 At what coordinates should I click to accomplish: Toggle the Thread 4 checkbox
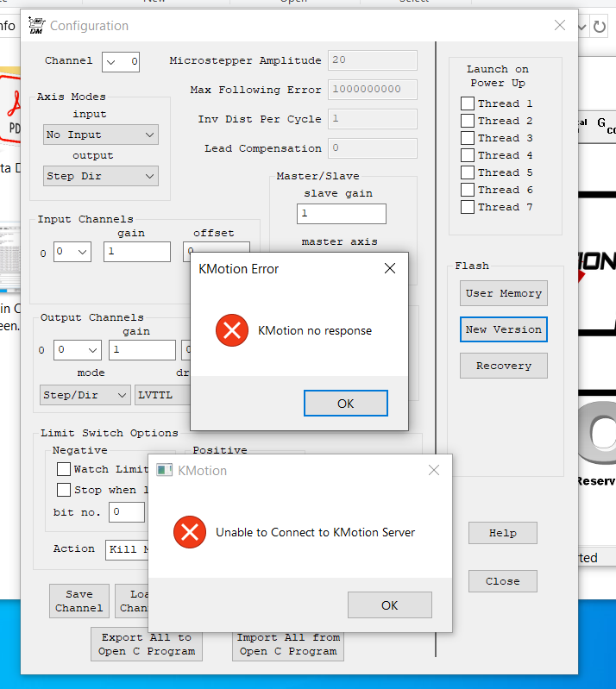(467, 155)
